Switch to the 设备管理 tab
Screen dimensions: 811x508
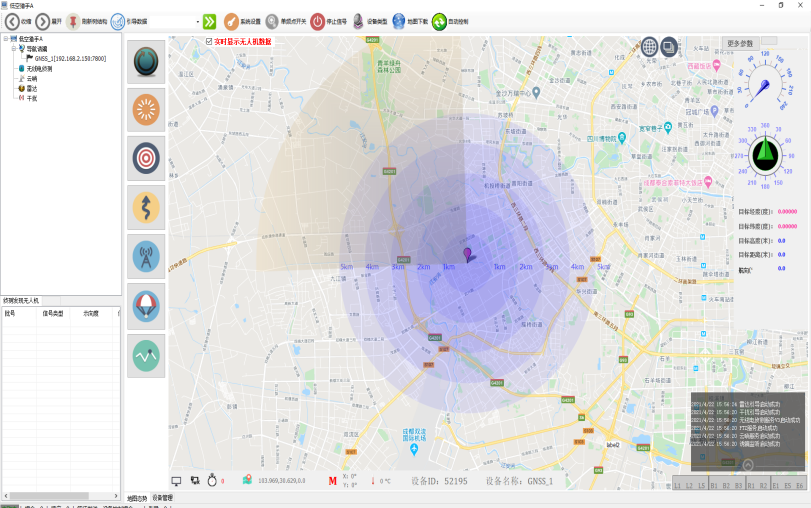click(162, 497)
